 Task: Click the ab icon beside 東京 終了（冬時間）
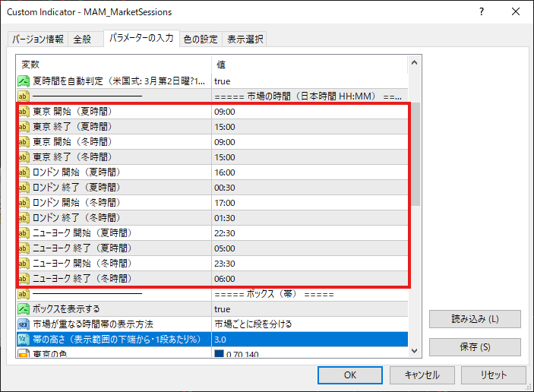click(x=24, y=157)
